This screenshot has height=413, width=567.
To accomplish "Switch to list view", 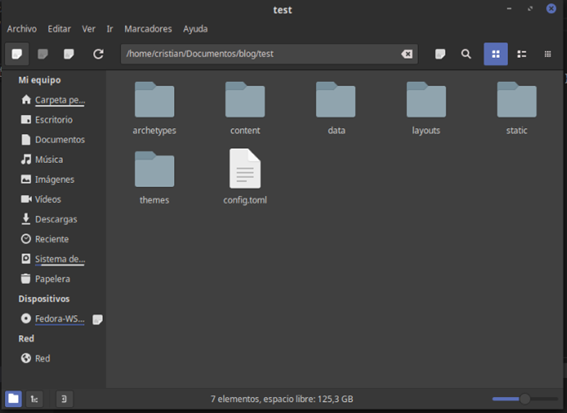I will pyautogui.click(x=522, y=54).
